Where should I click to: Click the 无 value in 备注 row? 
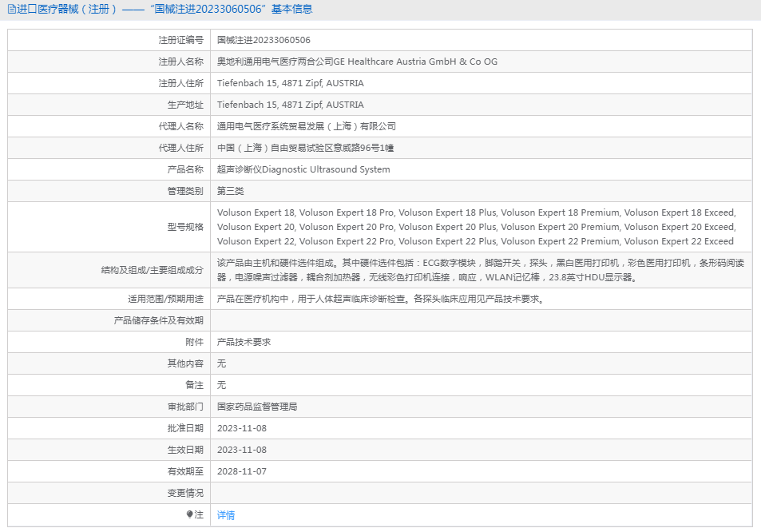coord(221,385)
